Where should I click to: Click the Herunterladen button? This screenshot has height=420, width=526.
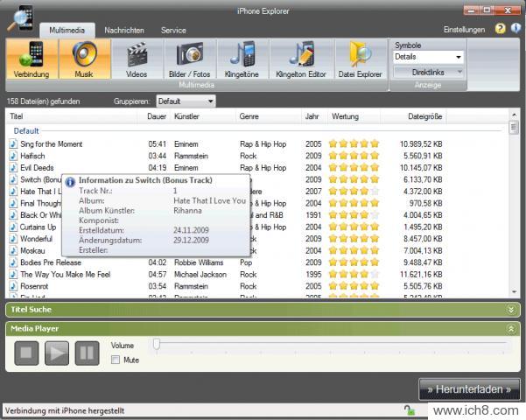click(x=469, y=389)
